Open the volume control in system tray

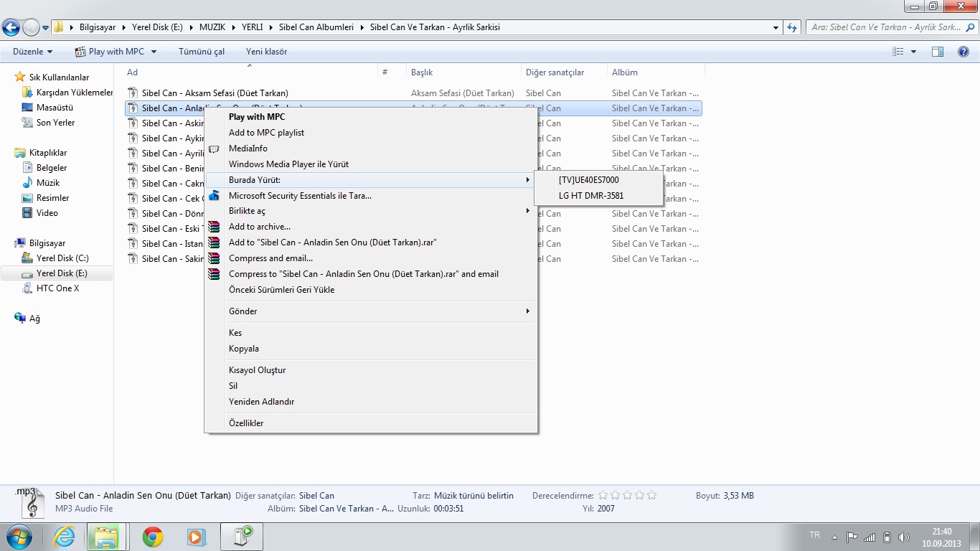(x=904, y=537)
